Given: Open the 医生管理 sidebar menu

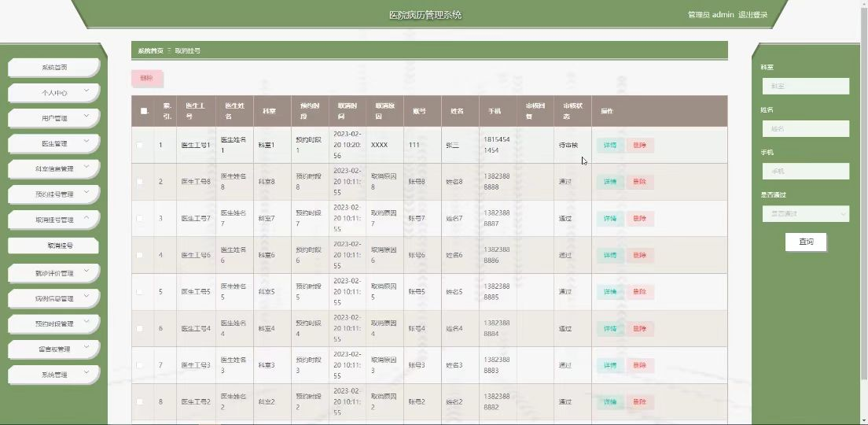Looking at the screenshot, I should [x=53, y=143].
